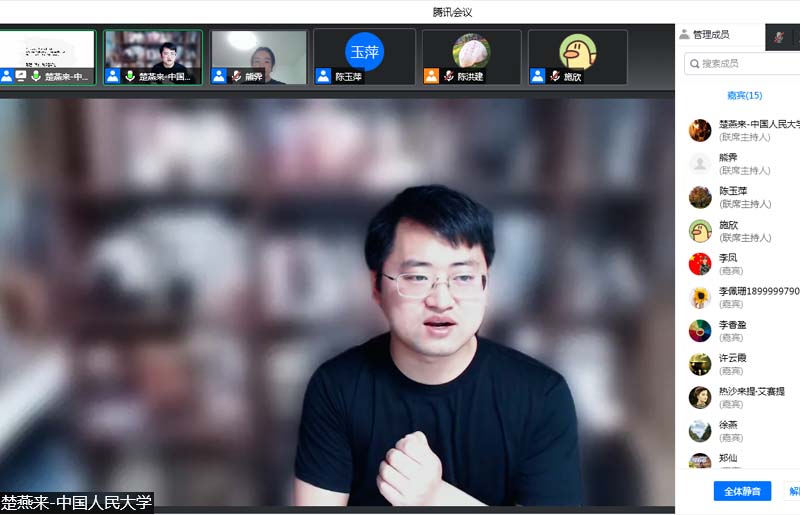Open the 管理成员 panel tab

711,35
